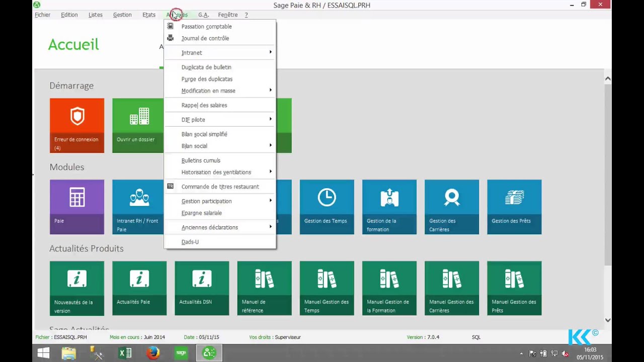Open the Intranet RH / Front Paie tile

pos(138,207)
